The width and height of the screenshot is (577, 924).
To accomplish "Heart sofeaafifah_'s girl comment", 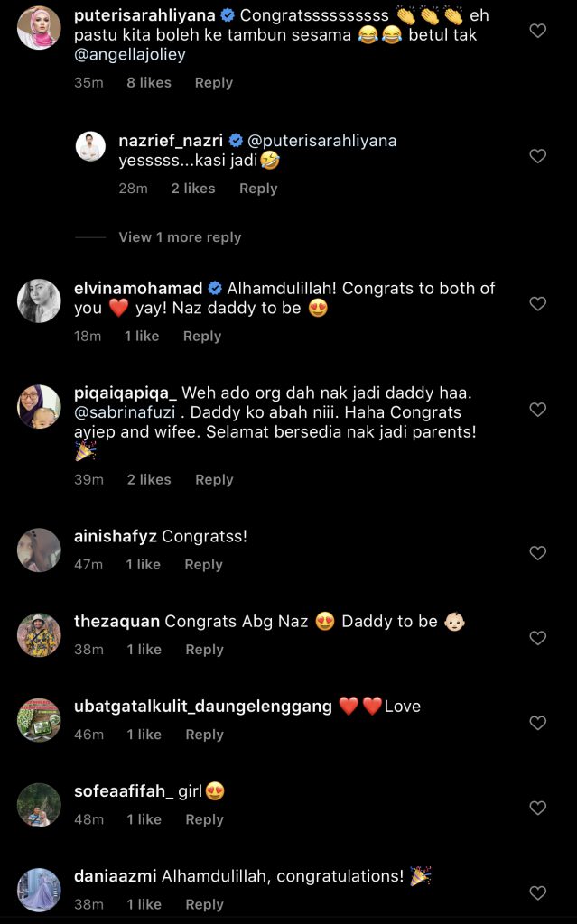I will (537, 808).
